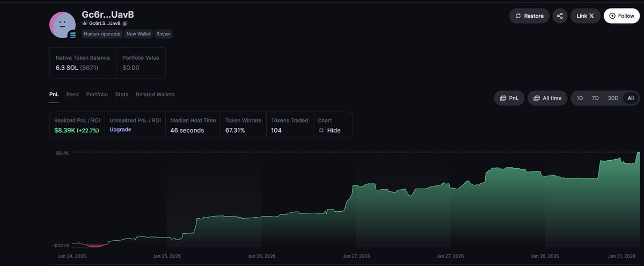Click the X logo in Link button
644x266 pixels.
(x=591, y=16)
